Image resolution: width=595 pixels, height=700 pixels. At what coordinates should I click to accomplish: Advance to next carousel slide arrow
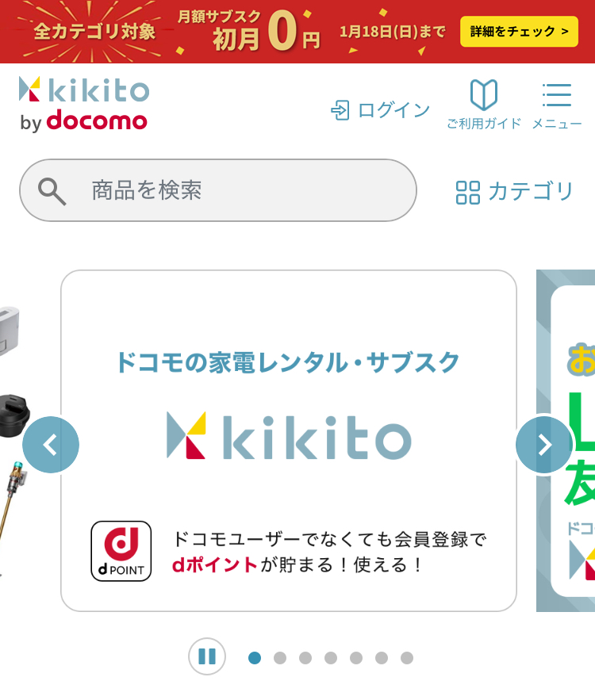(544, 445)
